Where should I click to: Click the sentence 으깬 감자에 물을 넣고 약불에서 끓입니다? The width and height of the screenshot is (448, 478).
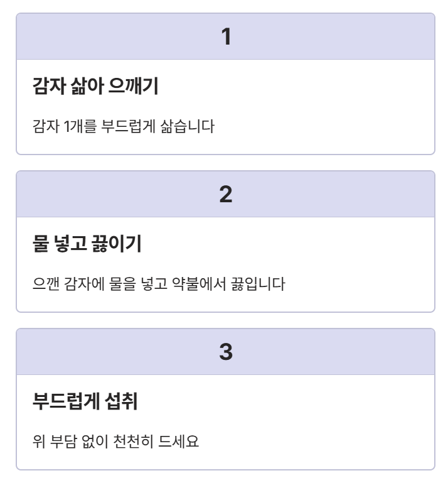pos(159,284)
